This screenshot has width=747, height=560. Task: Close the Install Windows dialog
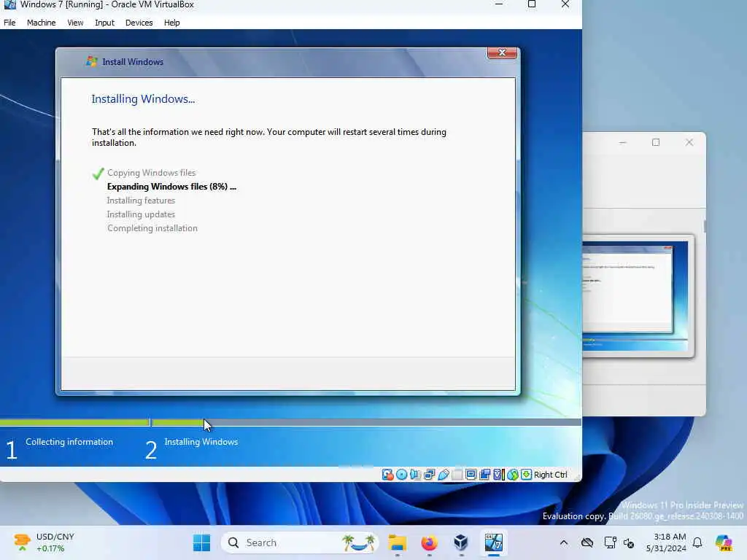pyautogui.click(x=502, y=52)
